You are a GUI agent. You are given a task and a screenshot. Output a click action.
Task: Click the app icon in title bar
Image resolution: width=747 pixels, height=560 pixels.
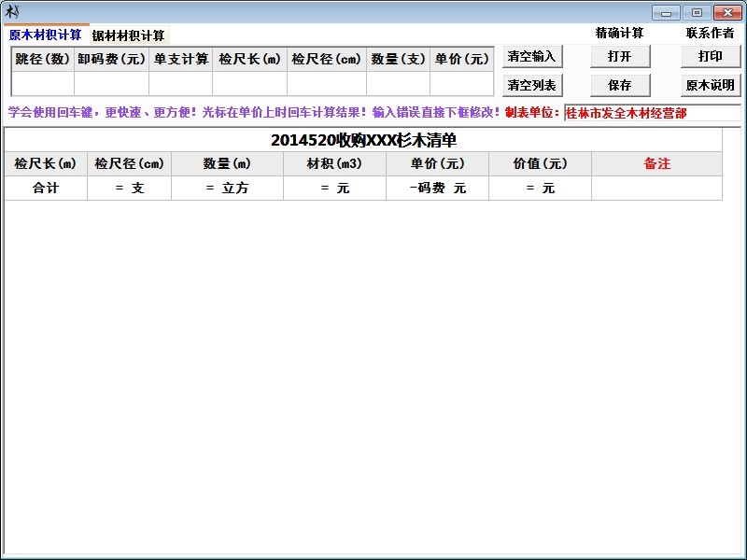(x=12, y=12)
